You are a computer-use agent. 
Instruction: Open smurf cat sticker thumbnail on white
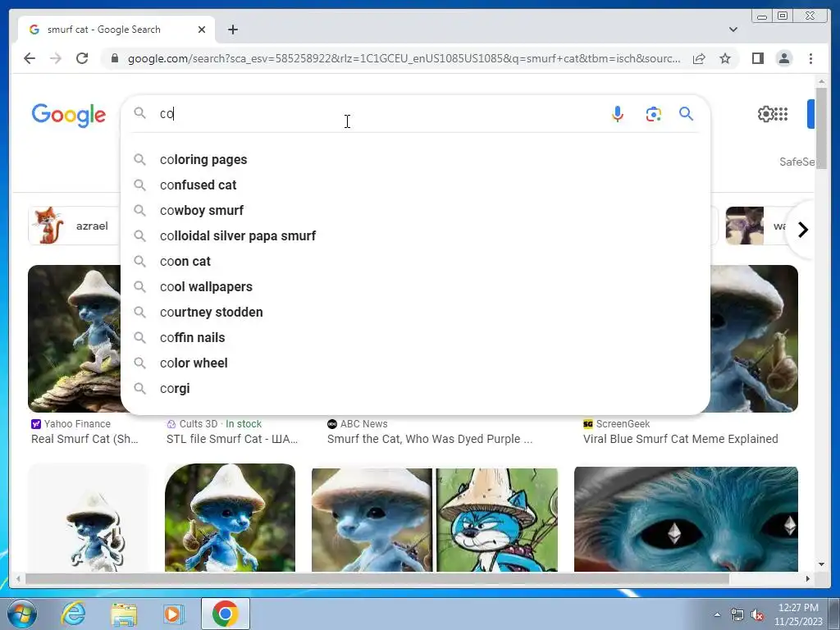click(x=89, y=518)
